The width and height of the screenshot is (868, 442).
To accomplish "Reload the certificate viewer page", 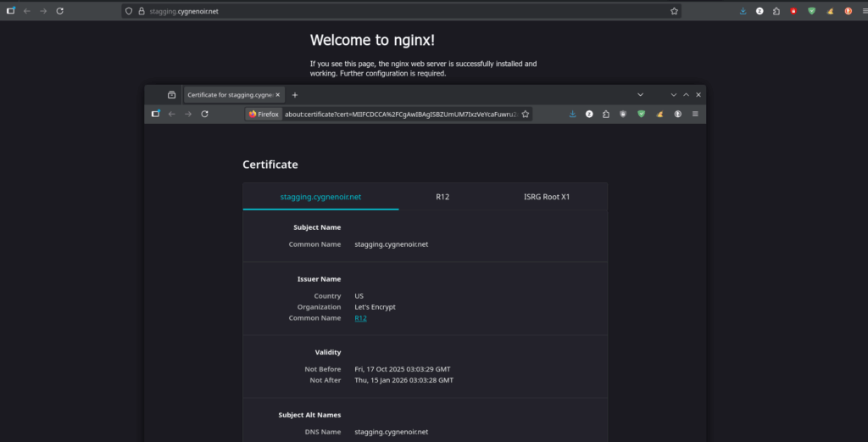I will pyautogui.click(x=204, y=114).
